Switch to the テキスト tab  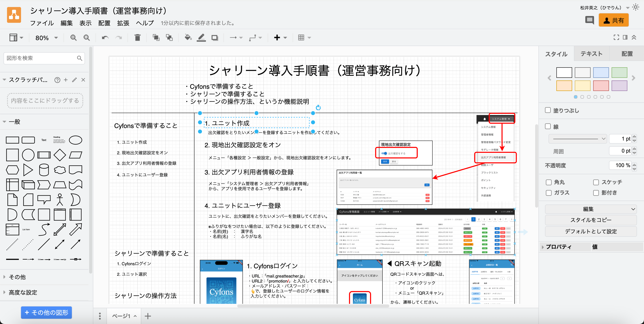point(591,53)
